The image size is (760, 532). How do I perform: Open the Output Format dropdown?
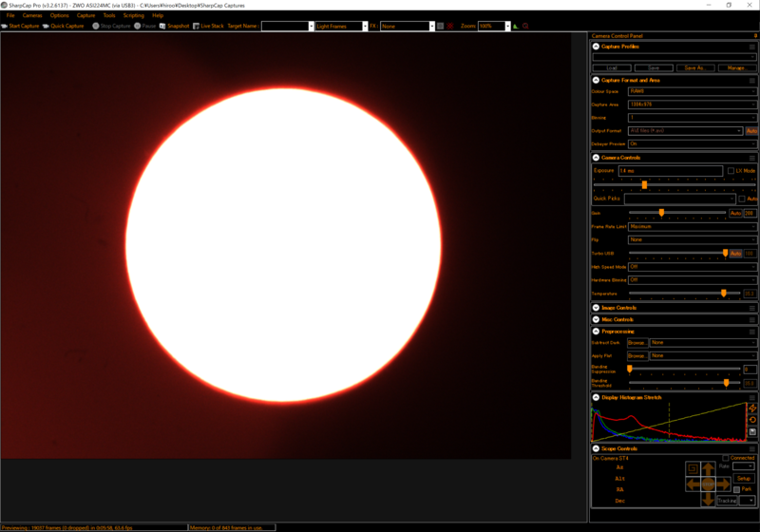point(685,131)
